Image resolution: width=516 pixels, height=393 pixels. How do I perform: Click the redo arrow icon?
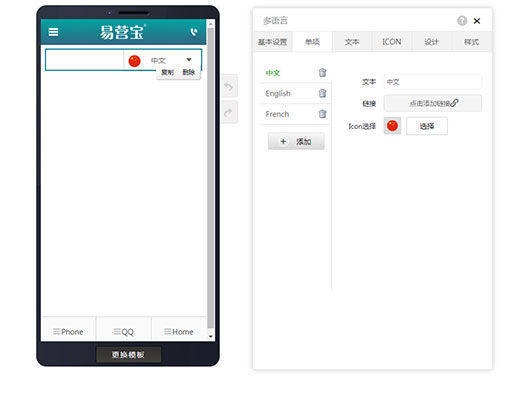point(229,112)
